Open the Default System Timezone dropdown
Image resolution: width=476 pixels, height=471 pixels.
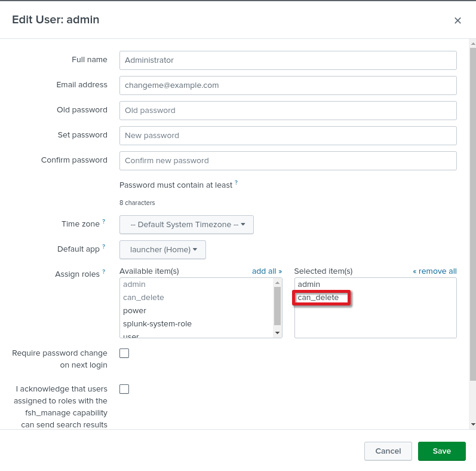pyautogui.click(x=186, y=225)
